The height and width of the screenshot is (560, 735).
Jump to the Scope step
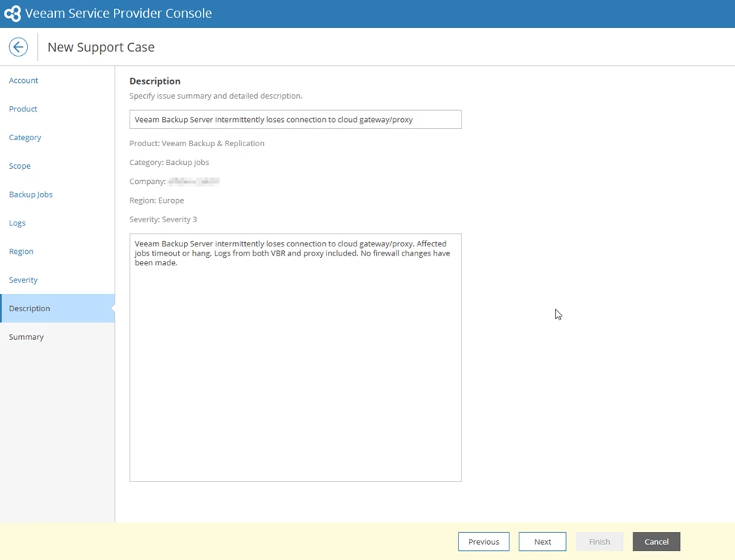[x=20, y=166]
